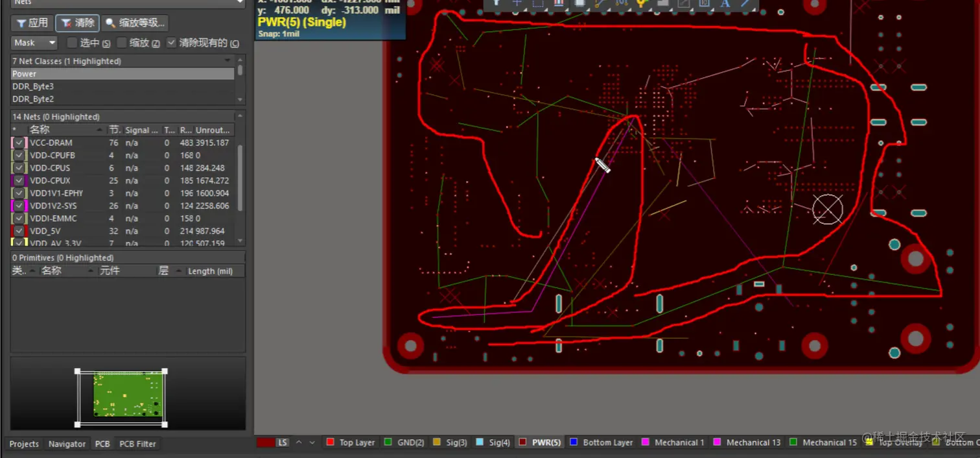Activate the PWR(5) layer tab
The image size is (980, 458).
click(x=540, y=442)
